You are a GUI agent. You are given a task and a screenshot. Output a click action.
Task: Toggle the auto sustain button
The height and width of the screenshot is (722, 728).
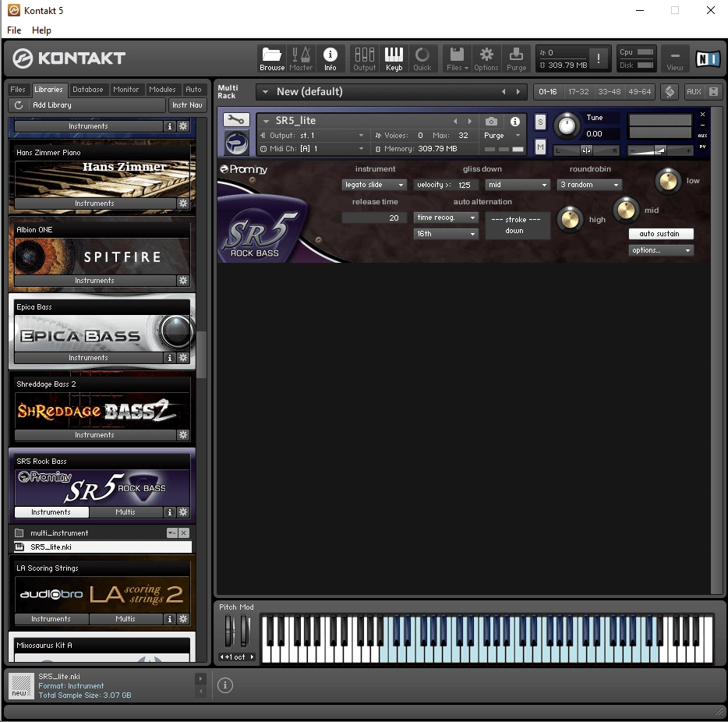pyautogui.click(x=661, y=234)
